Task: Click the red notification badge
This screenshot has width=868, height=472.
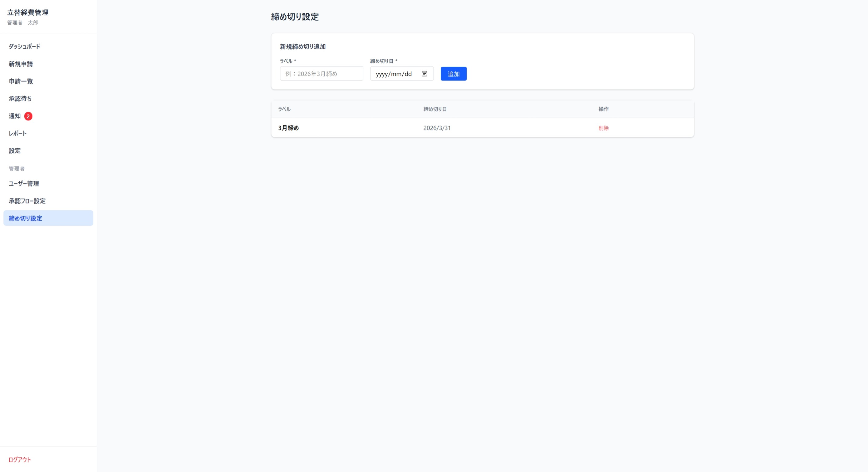Action: (28, 116)
